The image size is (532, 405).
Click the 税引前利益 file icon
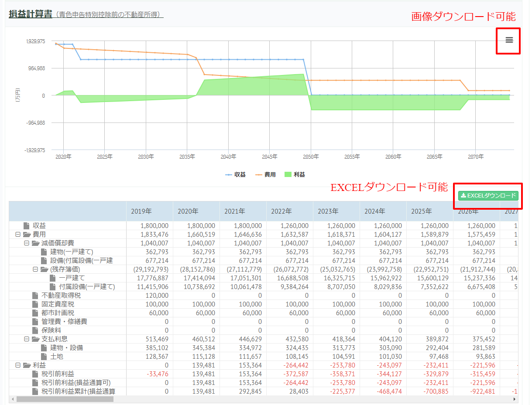pyautogui.click(x=35, y=374)
